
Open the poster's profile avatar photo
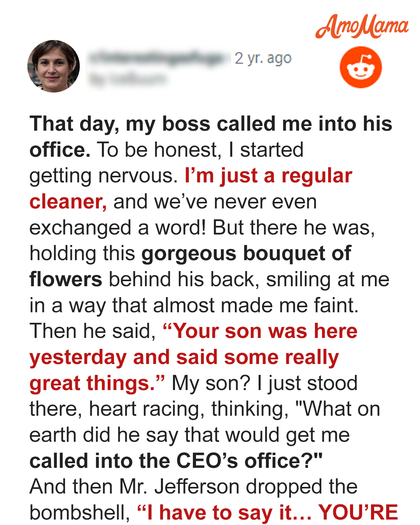(53, 66)
